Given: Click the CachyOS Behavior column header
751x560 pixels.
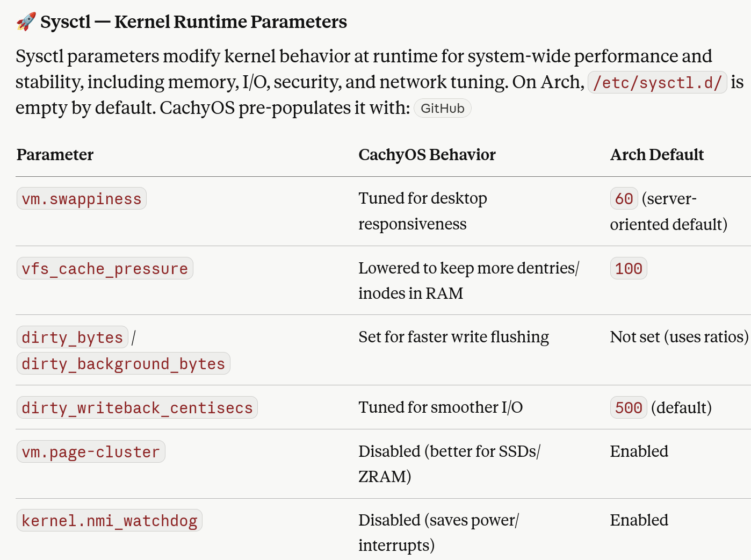Looking at the screenshot, I should coord(427,155).
